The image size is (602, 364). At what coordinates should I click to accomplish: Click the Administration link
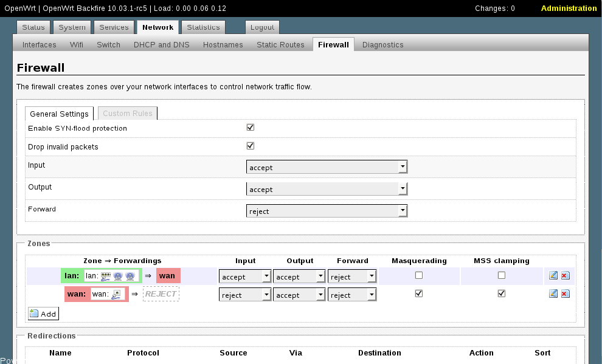[569, 9]
